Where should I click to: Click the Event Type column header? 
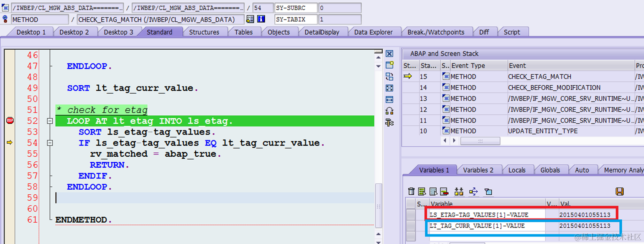[x=479, y=66]
